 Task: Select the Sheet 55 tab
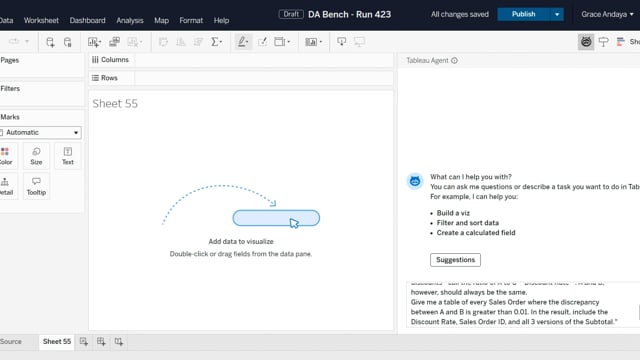tap(57, 342)
